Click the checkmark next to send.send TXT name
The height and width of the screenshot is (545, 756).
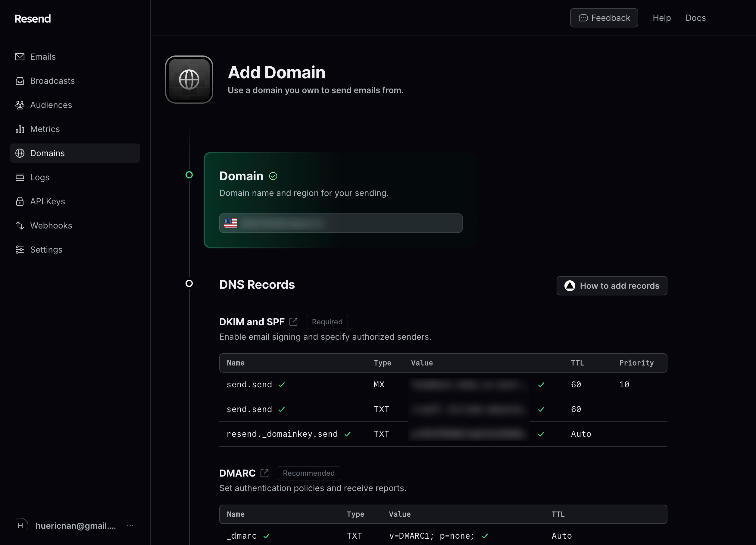point(282,410)
